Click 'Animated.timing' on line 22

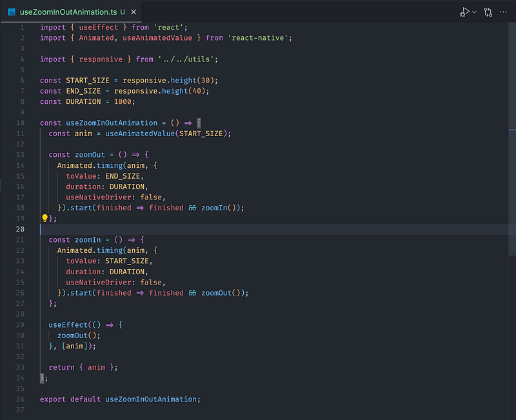[x=90, y=250]
